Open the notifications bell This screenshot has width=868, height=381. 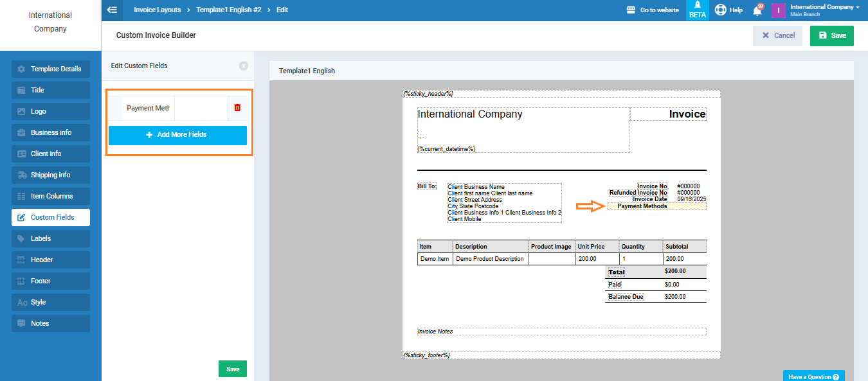pos(757,10)
